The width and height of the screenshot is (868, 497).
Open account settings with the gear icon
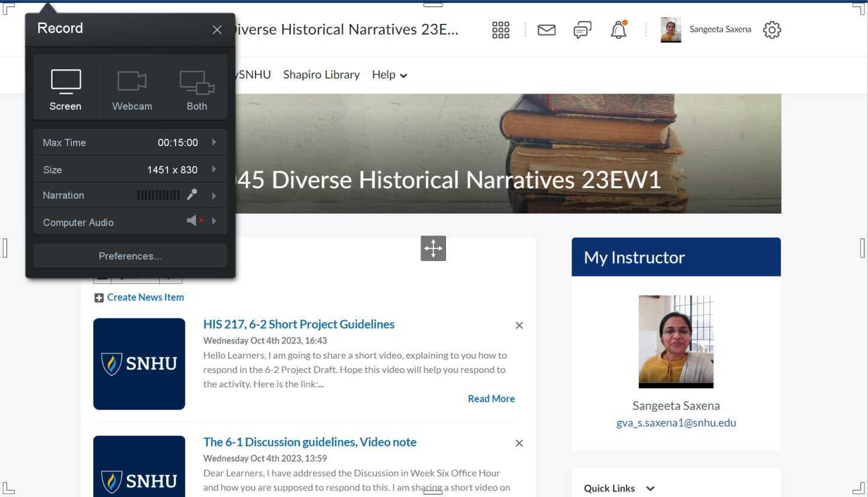pyautogui.click(x=772, y=29)
